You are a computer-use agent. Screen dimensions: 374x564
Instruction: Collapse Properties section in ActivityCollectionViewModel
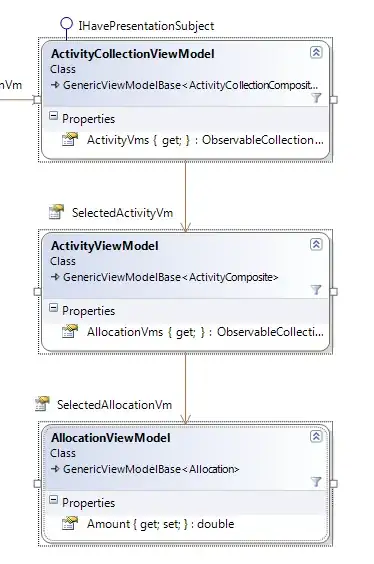53,116
